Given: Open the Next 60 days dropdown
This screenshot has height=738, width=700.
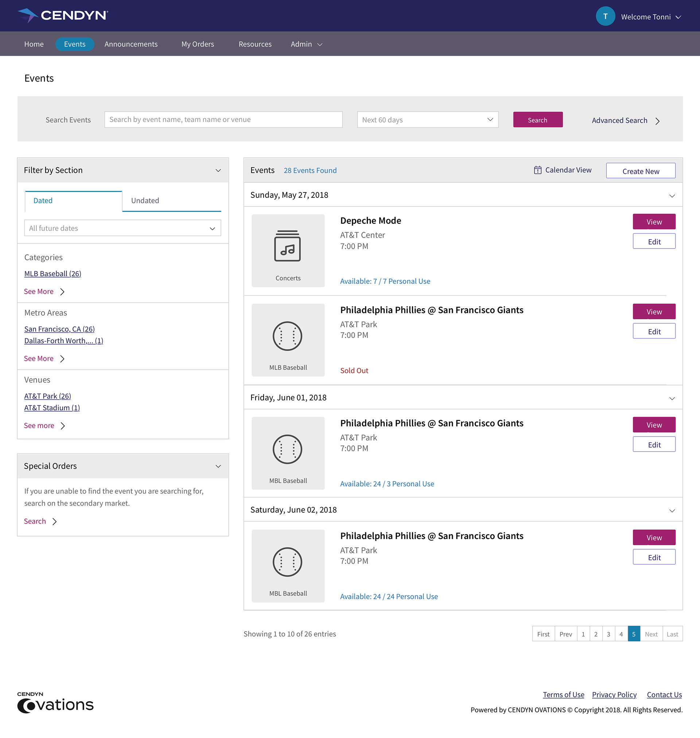Looking at the screenshot, I should coord(427,120).
